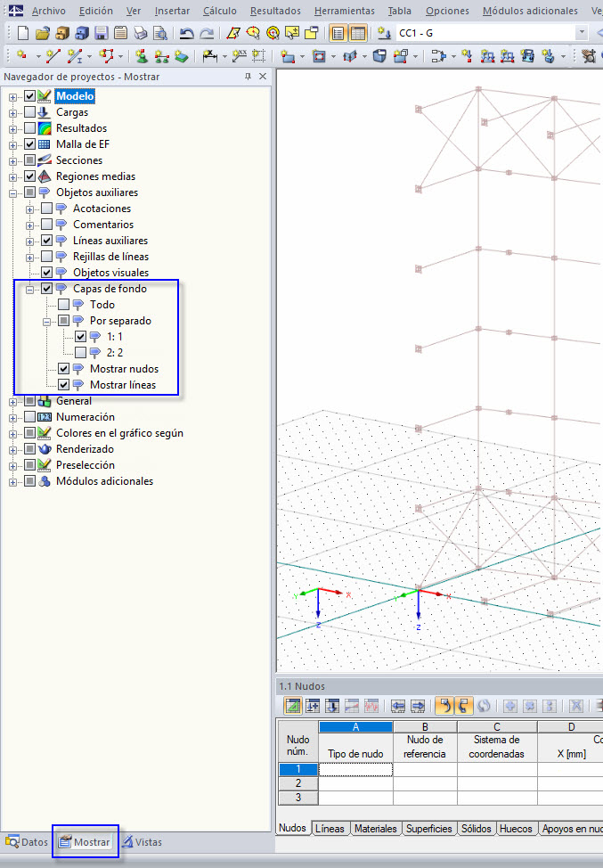This screenshot has height=868, width=603.
Task: Click the solid box tool icon
Action: click(379, 55)
